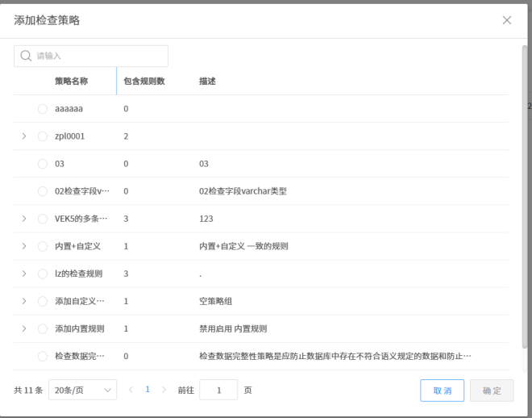This screenshot has height=418, width=532.
Task: Click description 123 in VEK5 row
Action: coord(206,219)
